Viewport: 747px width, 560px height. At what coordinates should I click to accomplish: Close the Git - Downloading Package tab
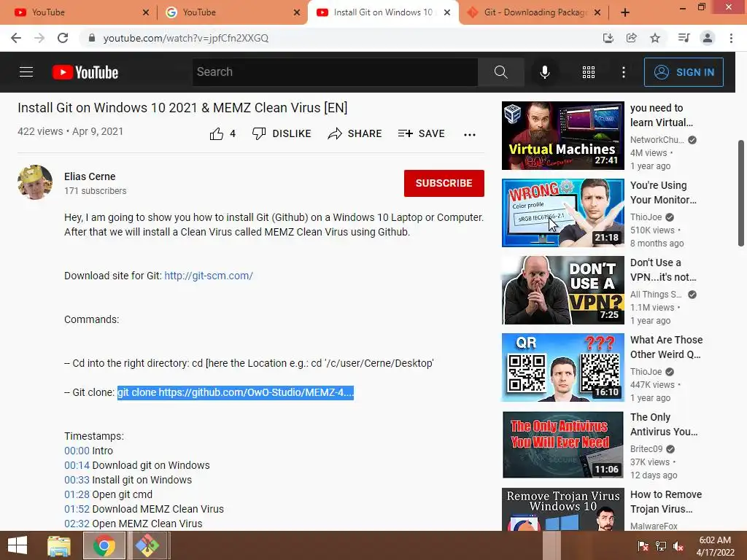pyautogui.click(x=597, y=12)
